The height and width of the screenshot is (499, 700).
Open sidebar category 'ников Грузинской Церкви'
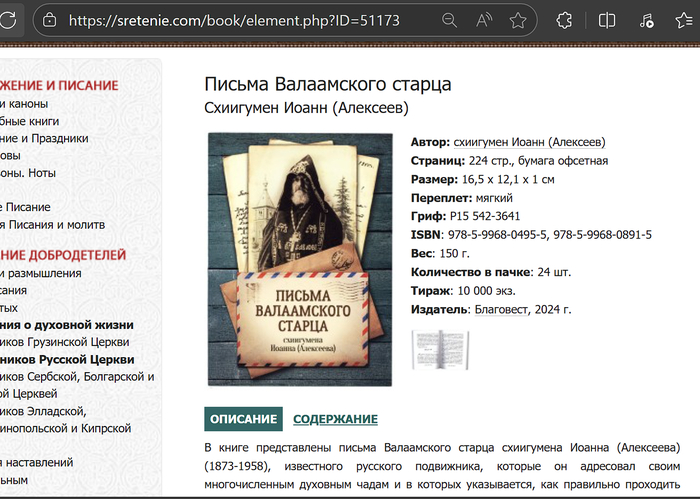(65, 342)
